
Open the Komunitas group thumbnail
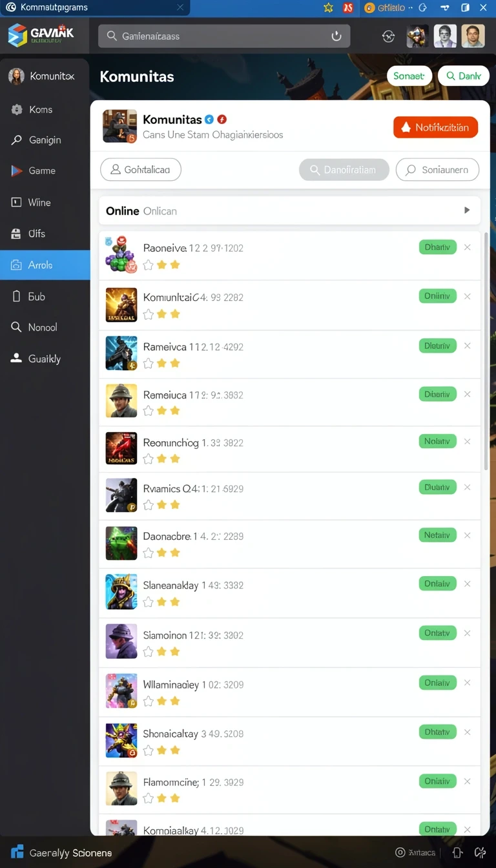tap(119, 126)
